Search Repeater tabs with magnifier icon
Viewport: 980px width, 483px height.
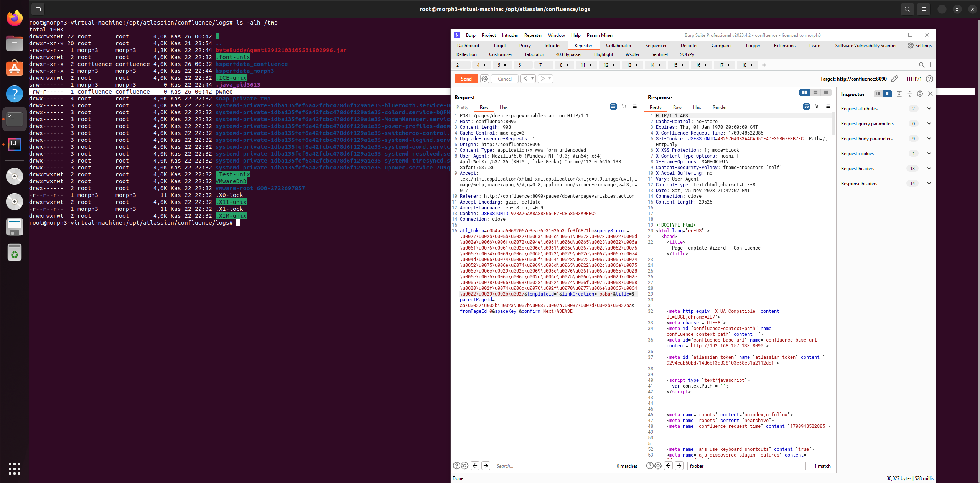[922, 65]
